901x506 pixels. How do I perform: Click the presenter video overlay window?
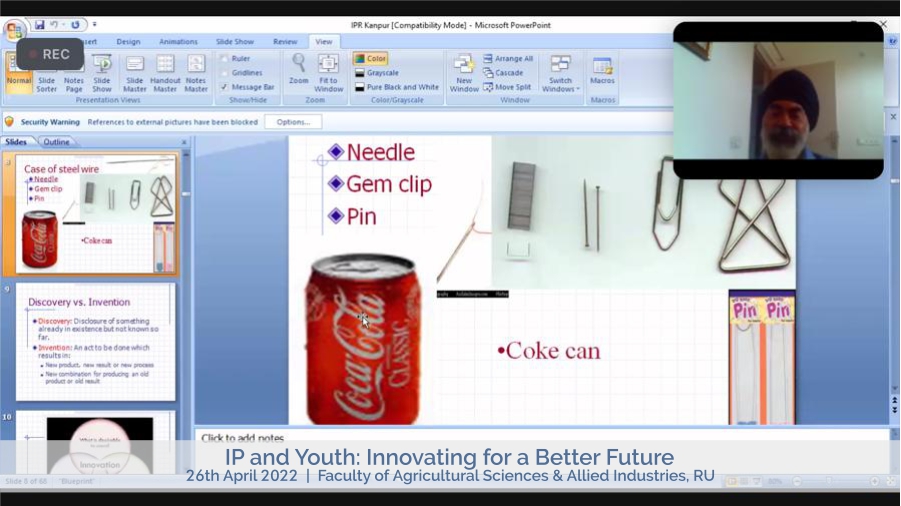pos(778,101)
